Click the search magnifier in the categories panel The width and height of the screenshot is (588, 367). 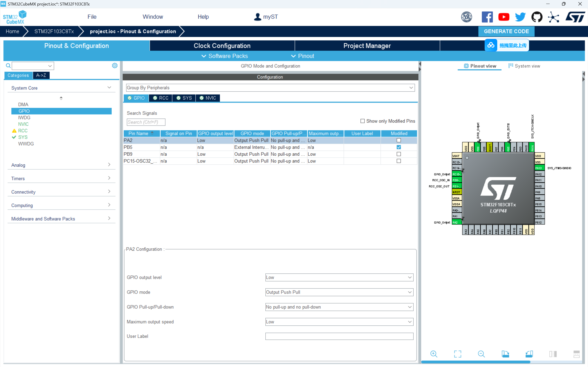coord(8,66)
